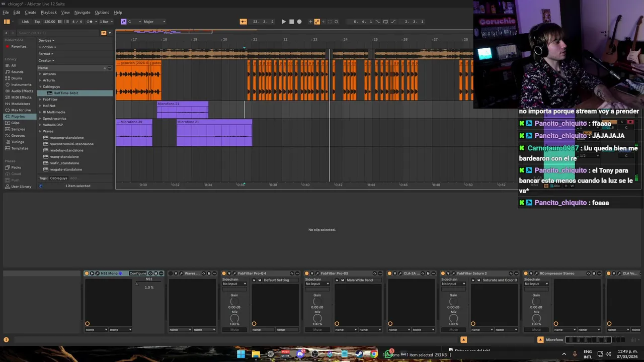
Task: Click the wrench icon on FabFilter Pro-Q 4
Action: click(x=234, y=274)
